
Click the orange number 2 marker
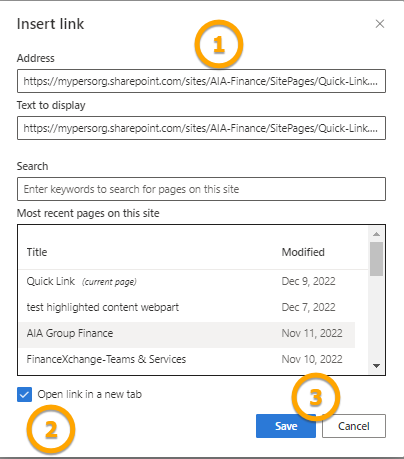51,429
